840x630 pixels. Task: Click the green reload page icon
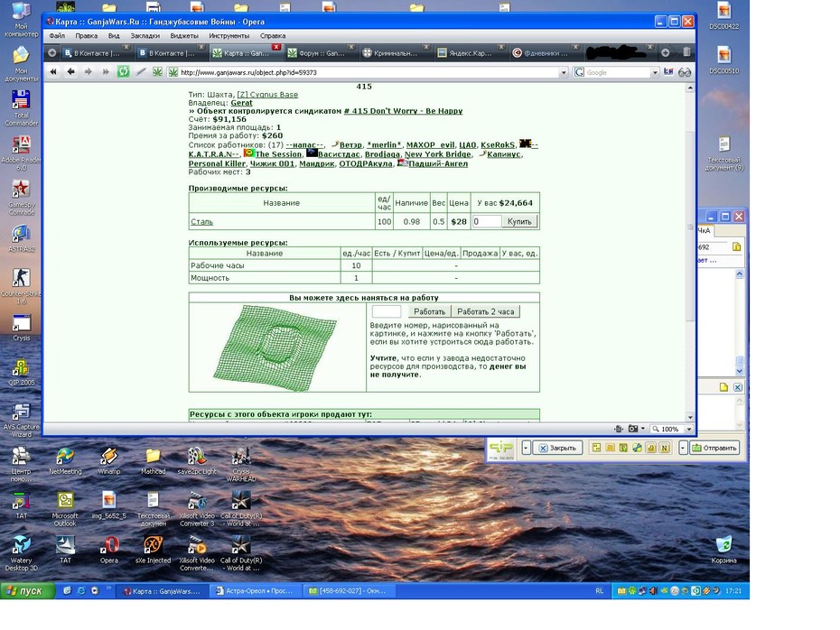pyautogui.click(x=123, y=71)
